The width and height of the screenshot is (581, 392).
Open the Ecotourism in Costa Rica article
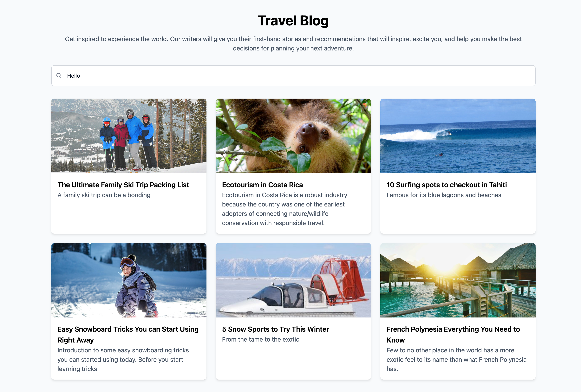[x=262, y=185]
